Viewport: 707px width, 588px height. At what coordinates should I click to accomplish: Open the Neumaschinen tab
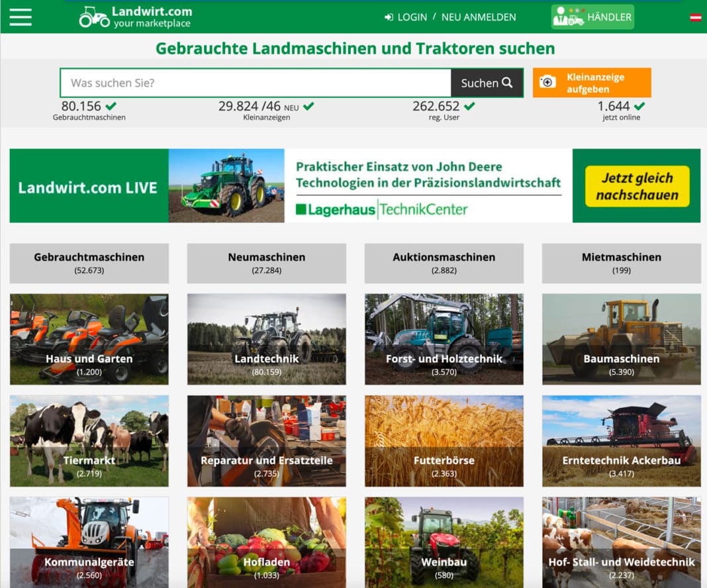(x=267, y=264)
